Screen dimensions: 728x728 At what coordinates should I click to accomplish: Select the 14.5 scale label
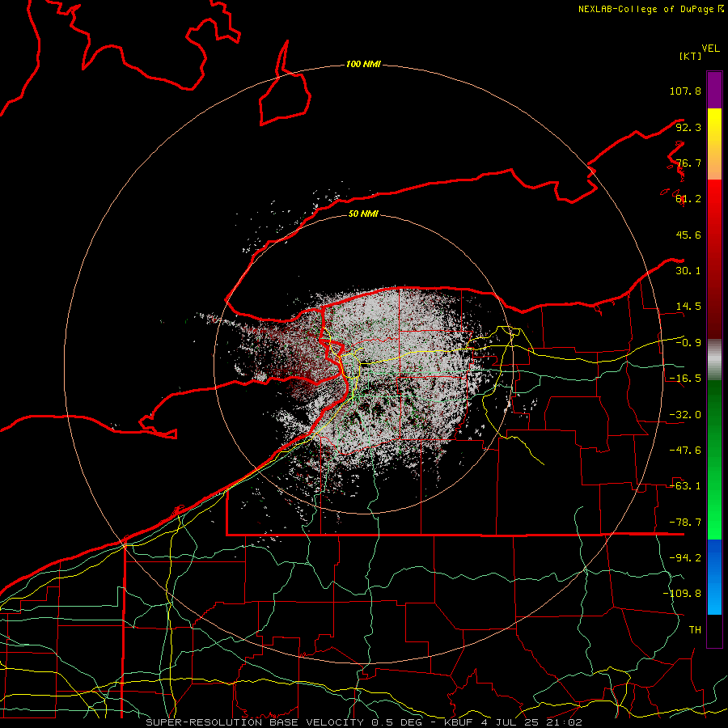point(688,307)
